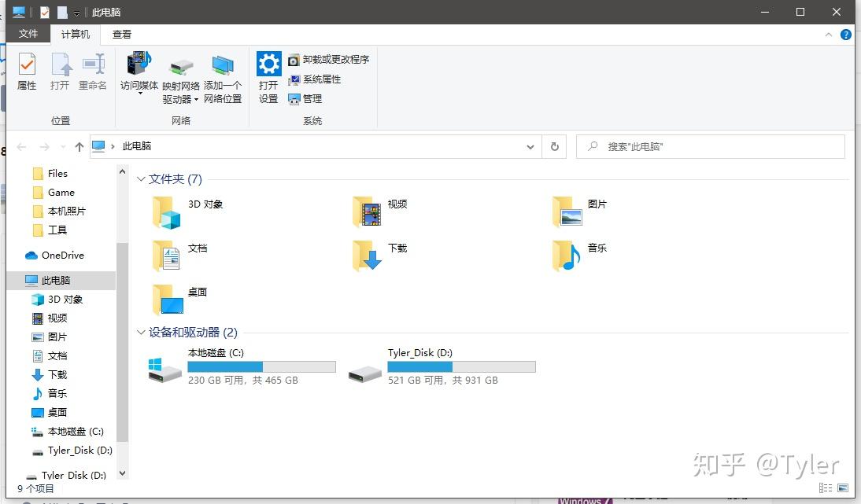Click the search 此电脑 input field
This screenshot has width=861, height=504.
click(710, 146)
